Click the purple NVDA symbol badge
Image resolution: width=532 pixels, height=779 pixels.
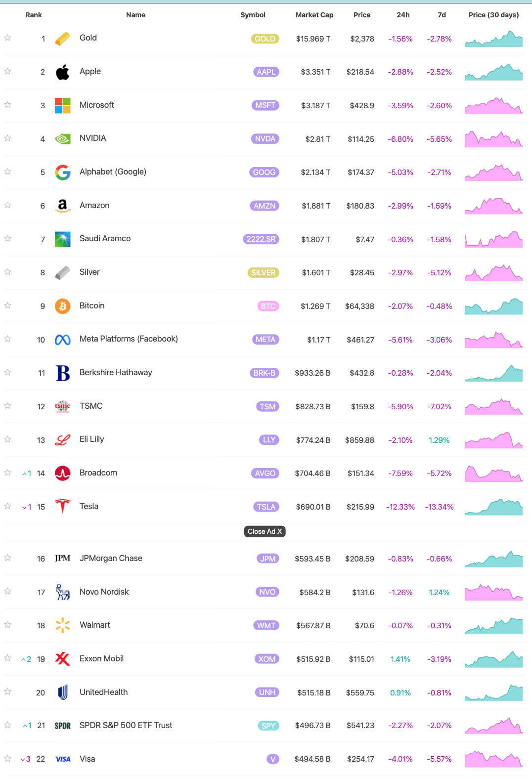coord(265,139)
